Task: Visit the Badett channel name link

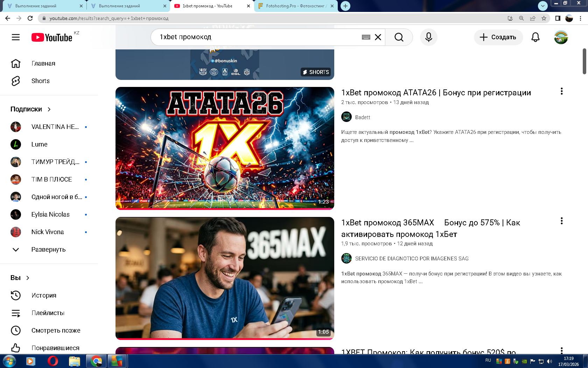Action: pyautogui.click(x=363, y=117)
